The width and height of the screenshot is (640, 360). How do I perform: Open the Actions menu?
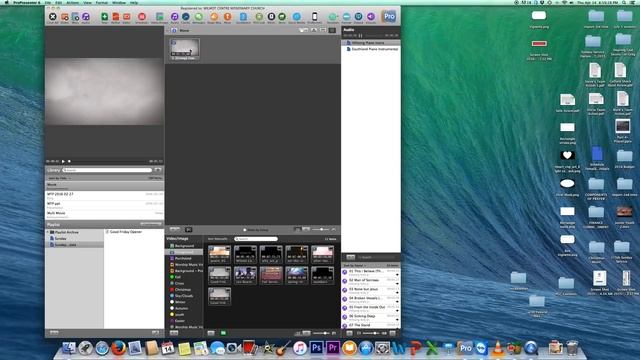73,2
